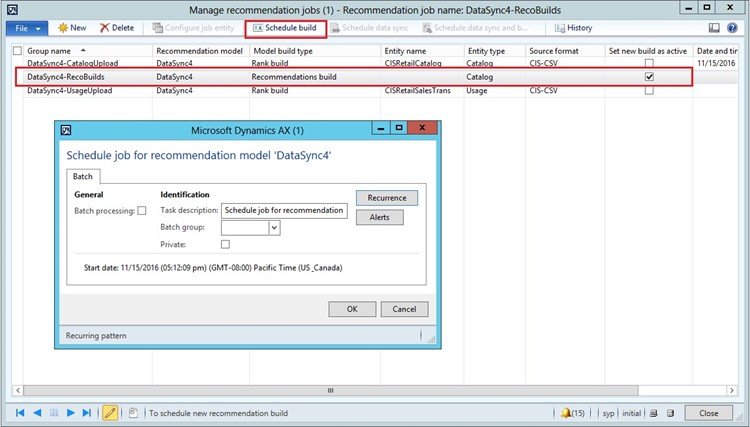Open the Alerts dialog

click(380, 217)
